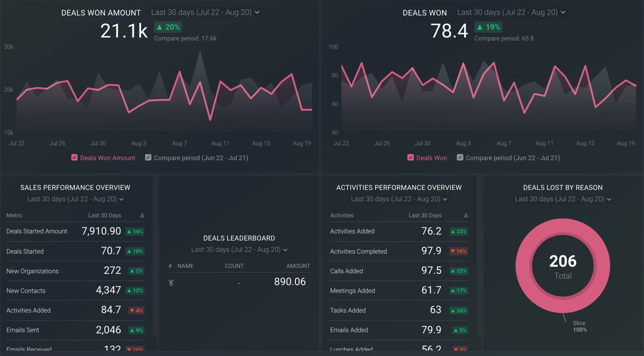This screenshot has width=644, height=356.
Task: Toggle the Deals Won legend checkbox
Action: click(x=411, y=158)
